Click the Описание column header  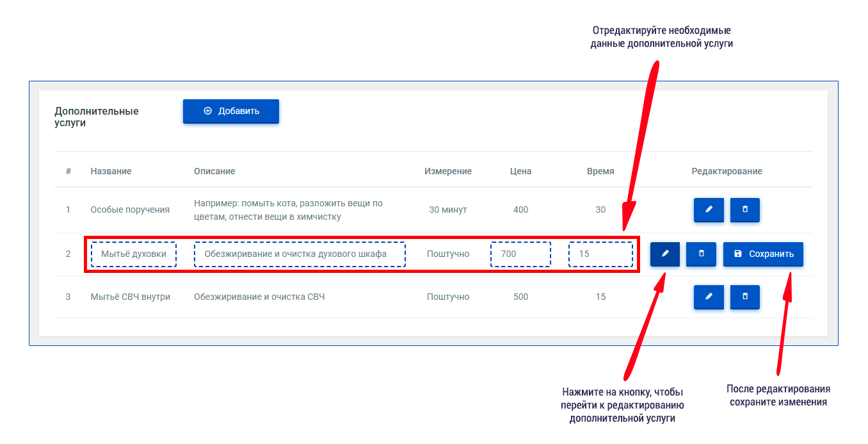(x=214, y=171)
